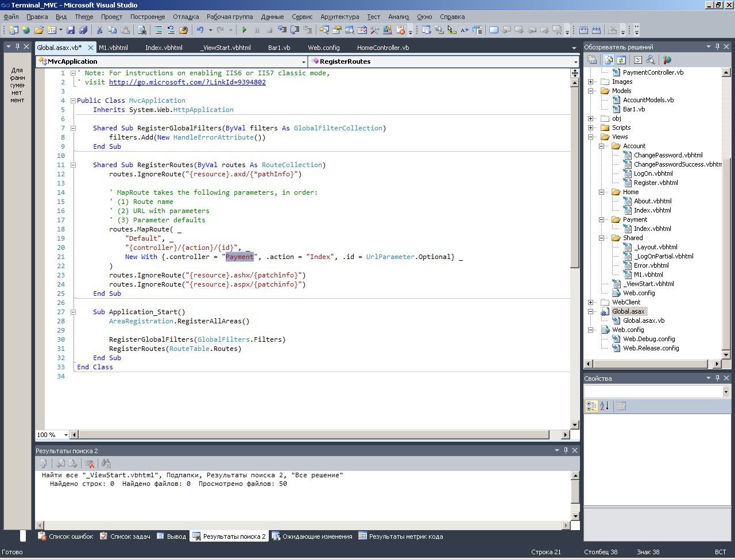Click the Save All toolbar icon
The width and height of the screenshot is (735, 560).
[83, 30]
